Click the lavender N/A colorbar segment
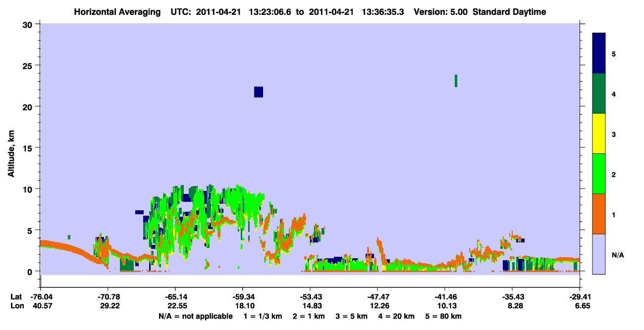644x330 pixels. click(599, 254)
